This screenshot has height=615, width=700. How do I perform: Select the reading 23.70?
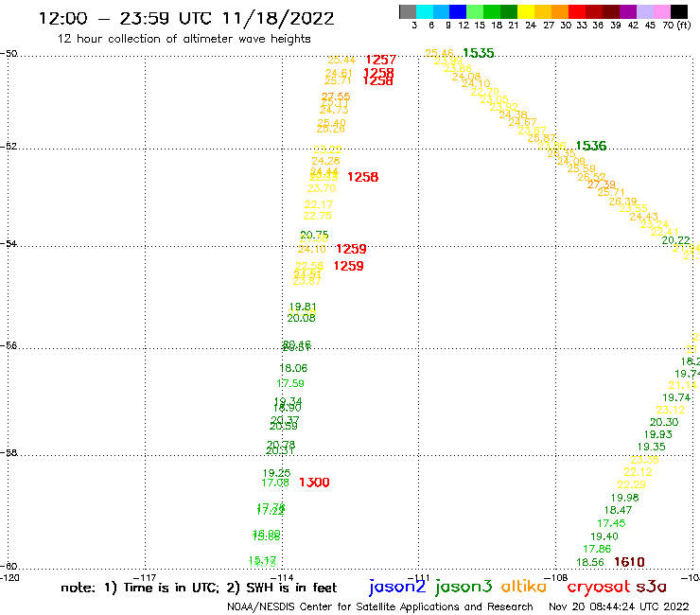click(322, 188)
